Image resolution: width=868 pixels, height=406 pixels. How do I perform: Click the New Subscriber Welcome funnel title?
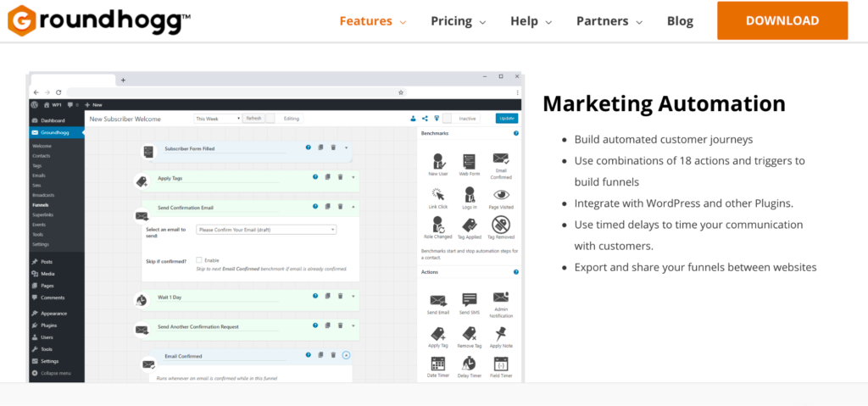point(125,119)
